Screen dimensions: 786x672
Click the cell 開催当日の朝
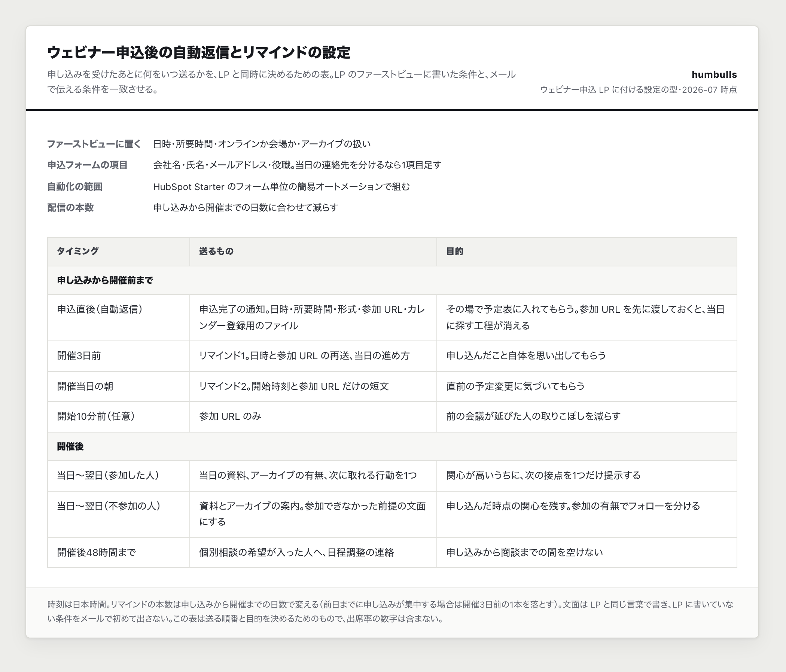tap(118, 387)
